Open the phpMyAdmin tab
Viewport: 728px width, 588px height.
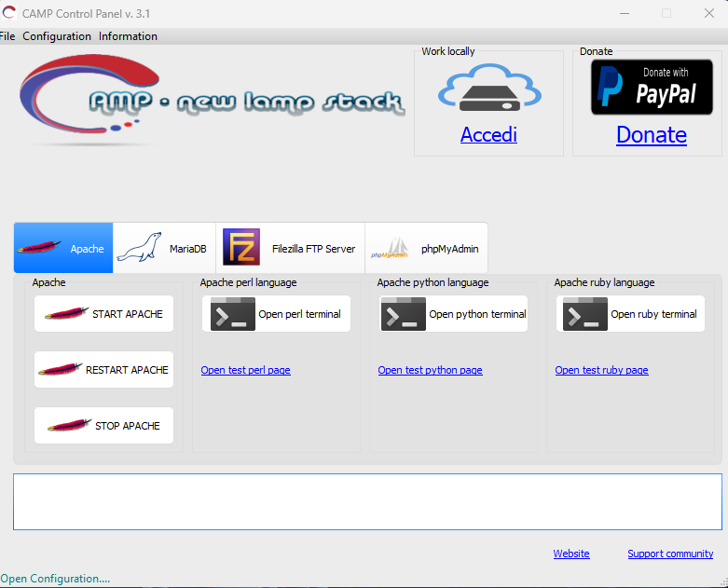coord(426,249)
